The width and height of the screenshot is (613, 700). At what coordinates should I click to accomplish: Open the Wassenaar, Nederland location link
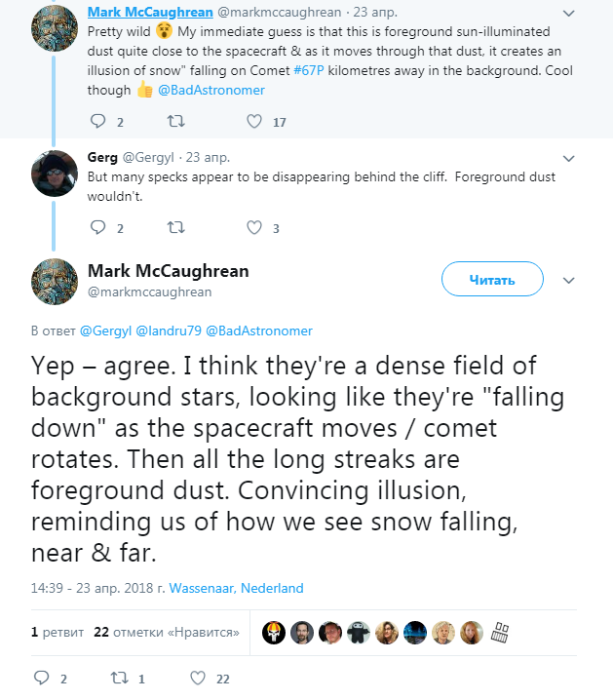(x=237, y=588)
